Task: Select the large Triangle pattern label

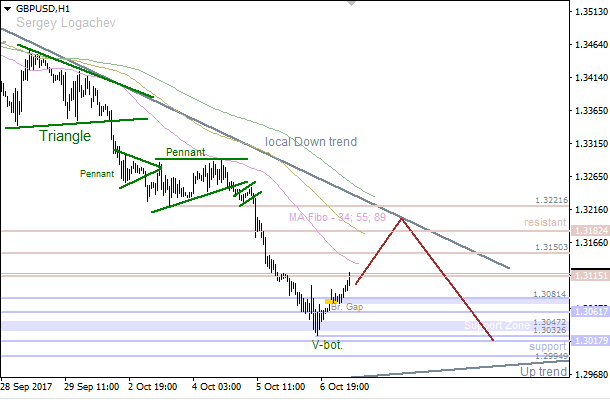Action: tap(65, 136)
